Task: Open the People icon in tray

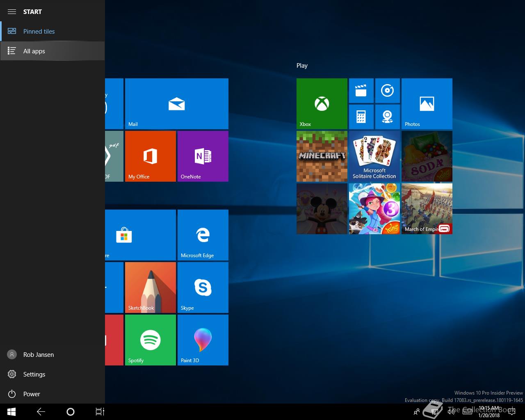Action: point(417,412)
